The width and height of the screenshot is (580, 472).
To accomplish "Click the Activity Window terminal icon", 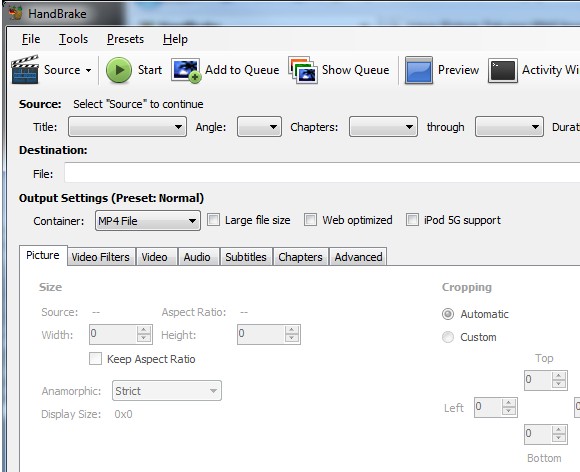I will 502,70.
